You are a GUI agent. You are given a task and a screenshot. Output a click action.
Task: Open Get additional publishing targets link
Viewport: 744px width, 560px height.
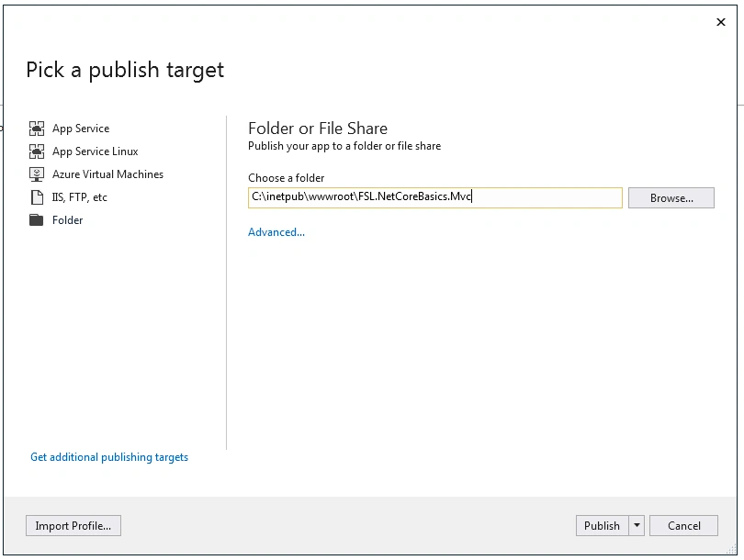pyautogui.click(x=109, y=457)
